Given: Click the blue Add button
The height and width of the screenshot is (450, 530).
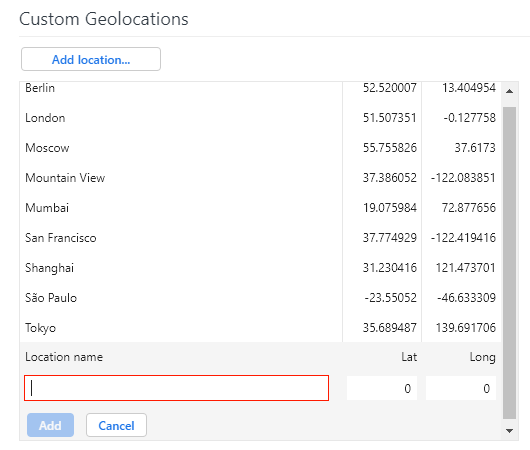Looking at the screenshot, I should pyautogui.click(x=50, y=425).
